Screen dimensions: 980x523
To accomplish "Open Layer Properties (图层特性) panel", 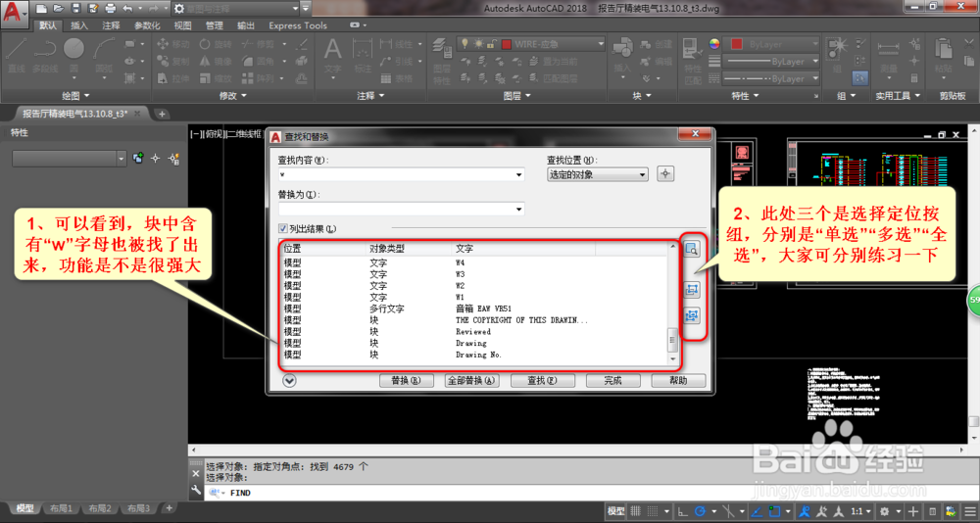I will point(442,62).
